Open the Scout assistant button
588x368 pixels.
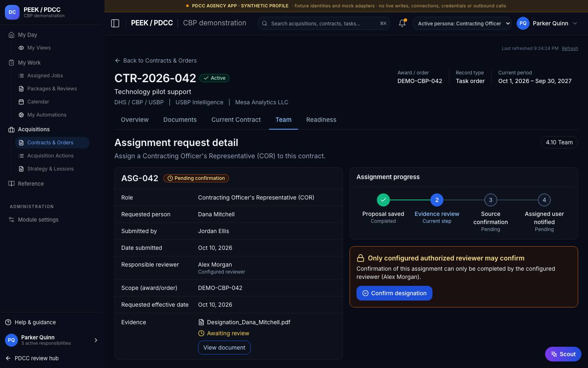click(563, 354)
